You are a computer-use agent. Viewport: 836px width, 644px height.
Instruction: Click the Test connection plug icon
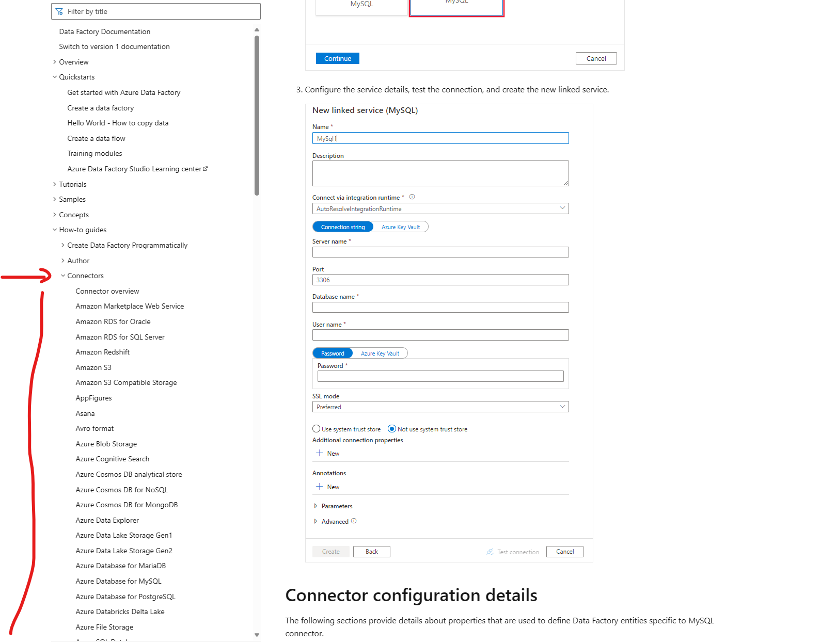click(x=490, y=552)
